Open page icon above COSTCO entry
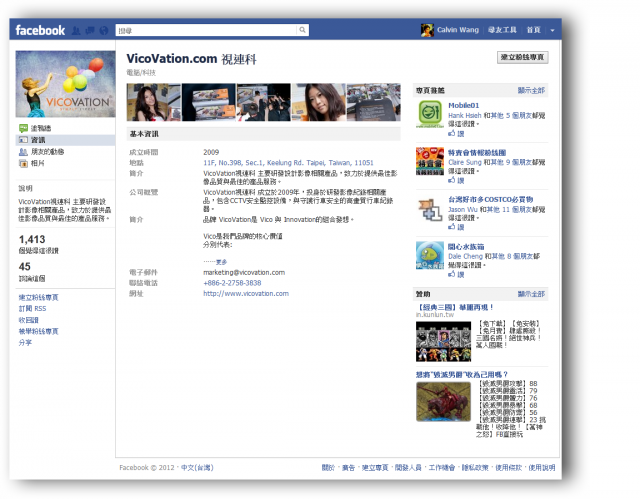 [x=430, y=161]
